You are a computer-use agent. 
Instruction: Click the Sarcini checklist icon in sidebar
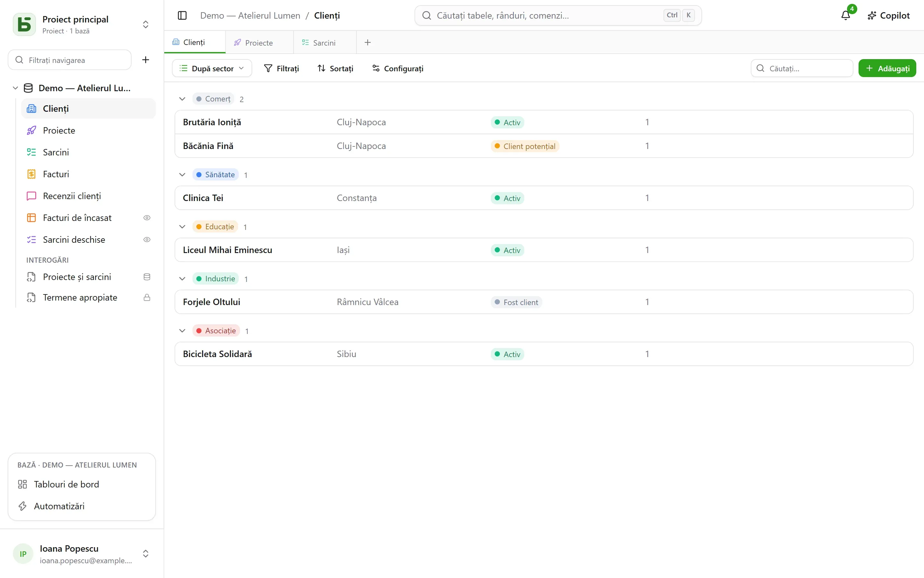(31, 152)
